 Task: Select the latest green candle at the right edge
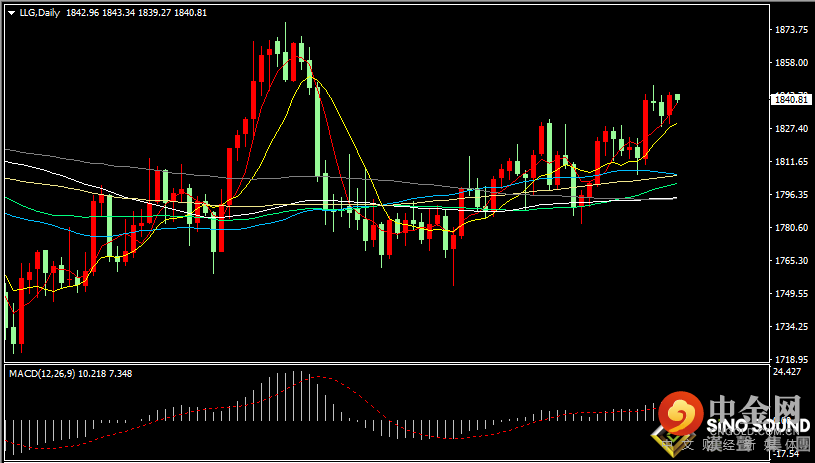678,97
